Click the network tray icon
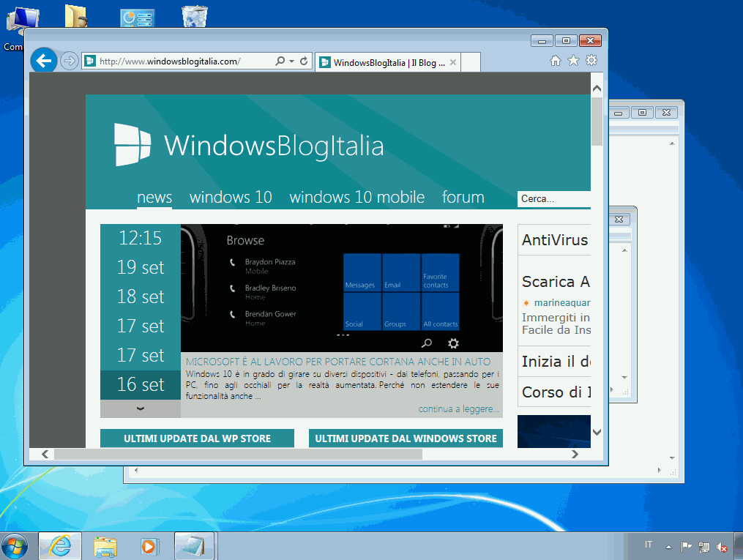This screenshot has width=743, height=560. pos(704,547)
